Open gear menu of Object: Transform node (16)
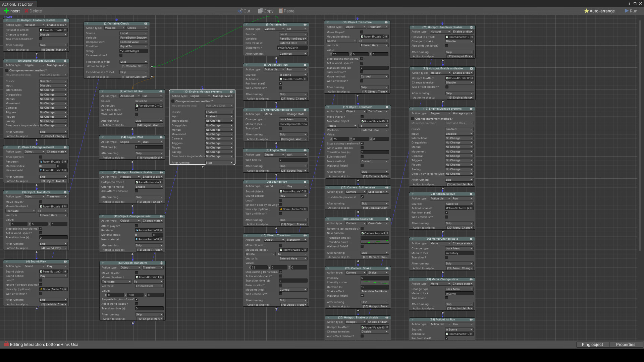 pyautogui.click(x=386, y=22)
